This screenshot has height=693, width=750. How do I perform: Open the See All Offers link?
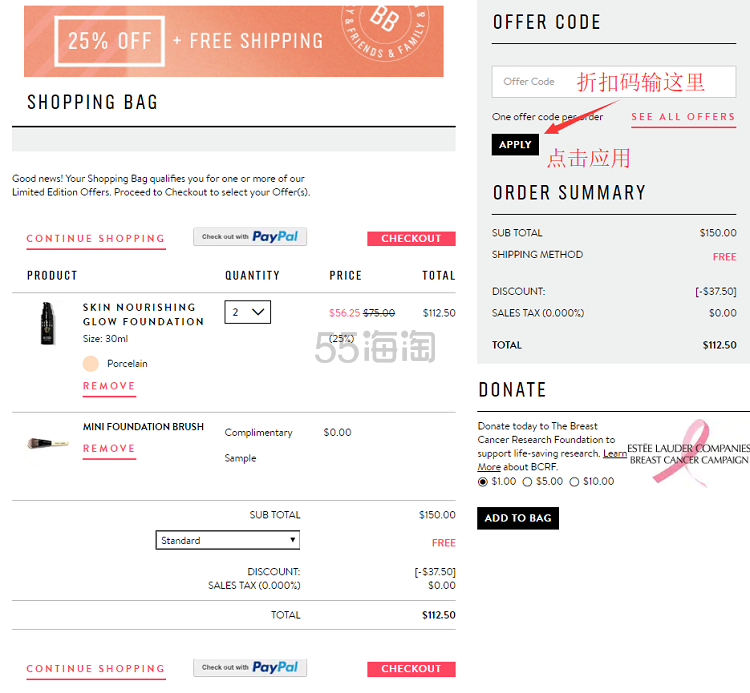(x=683, y=117)
